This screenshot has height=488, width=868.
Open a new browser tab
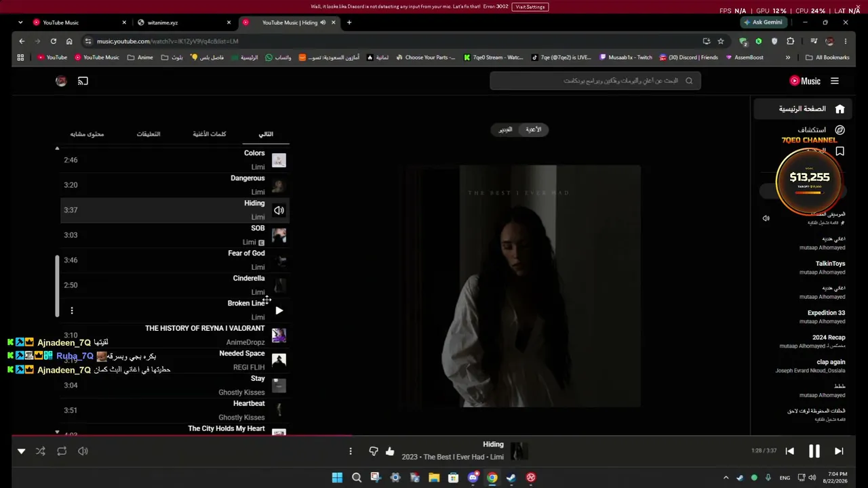[x=349, y=22]
